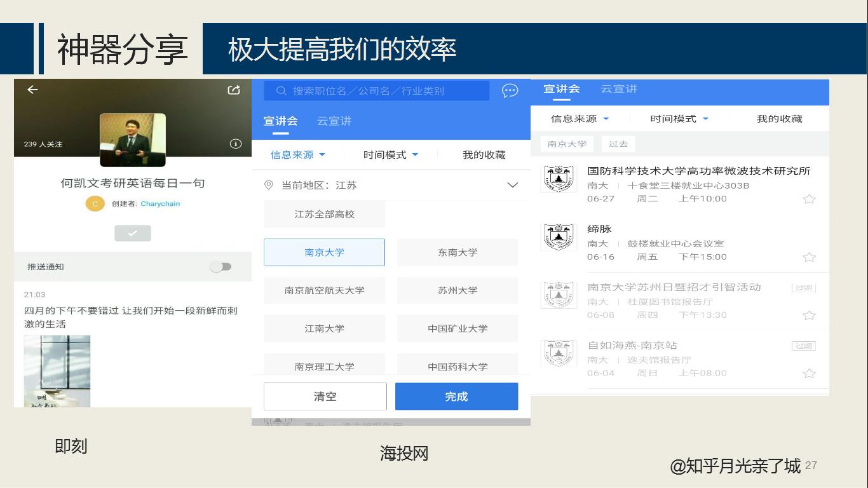868x488 pixels.
Task: Click the 过期 tag on 自如海燕-南京站
Action: click(x=803, y=346)
